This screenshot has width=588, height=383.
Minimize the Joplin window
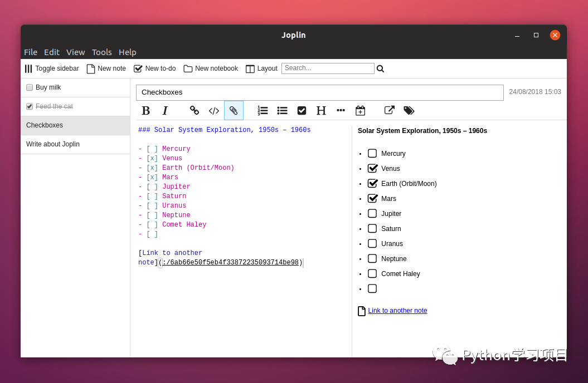[517, 35]
